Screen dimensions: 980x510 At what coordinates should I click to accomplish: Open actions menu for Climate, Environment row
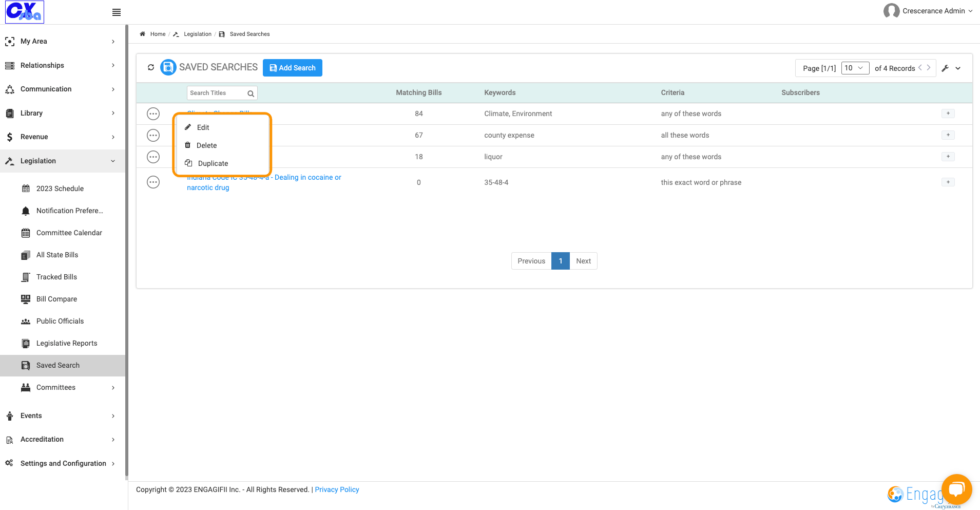(x=153, y=114)
